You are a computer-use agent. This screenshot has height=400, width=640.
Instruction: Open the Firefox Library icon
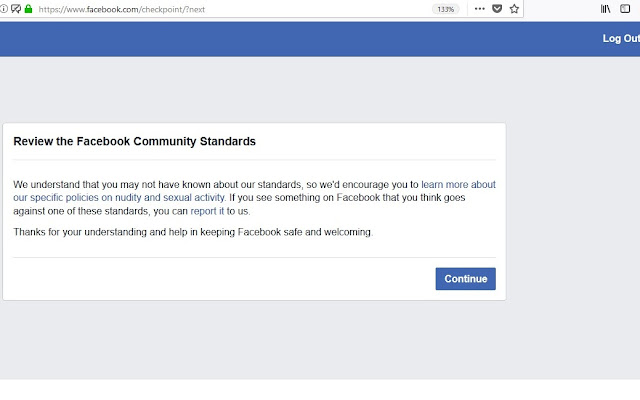(605, 9)
